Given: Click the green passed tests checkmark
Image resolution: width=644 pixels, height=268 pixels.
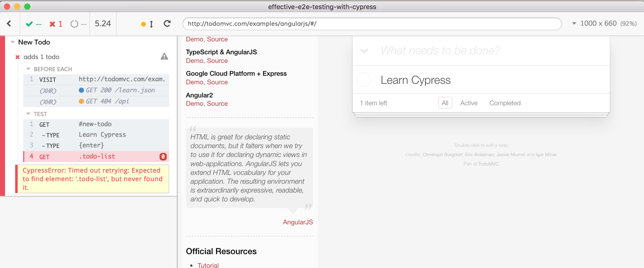Looking at the screenshot, I should 29,24.
